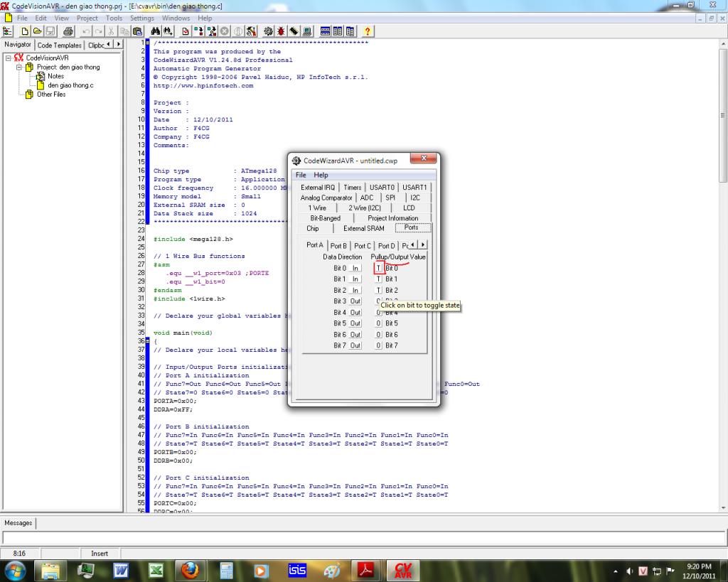This screenshot has height=582, width=728.
Task: Collapse the Project den giao thong tree node
Action: [19, 68]
